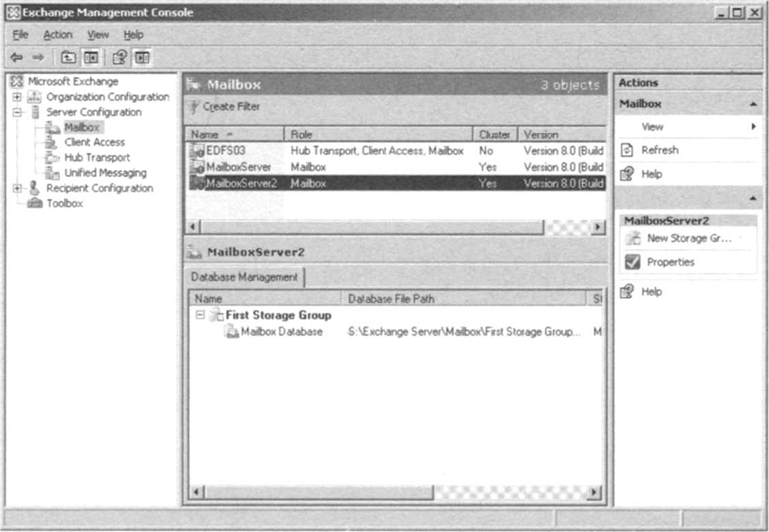This screenshot has height=532, width=769.
Task: Click the Microsoft Exchange root node icon
Action: 16,81
